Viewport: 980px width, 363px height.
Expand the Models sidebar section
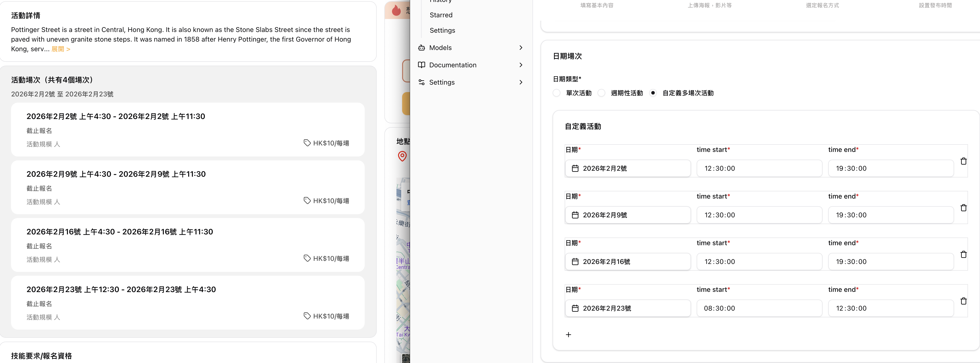[x=521, y=48]
